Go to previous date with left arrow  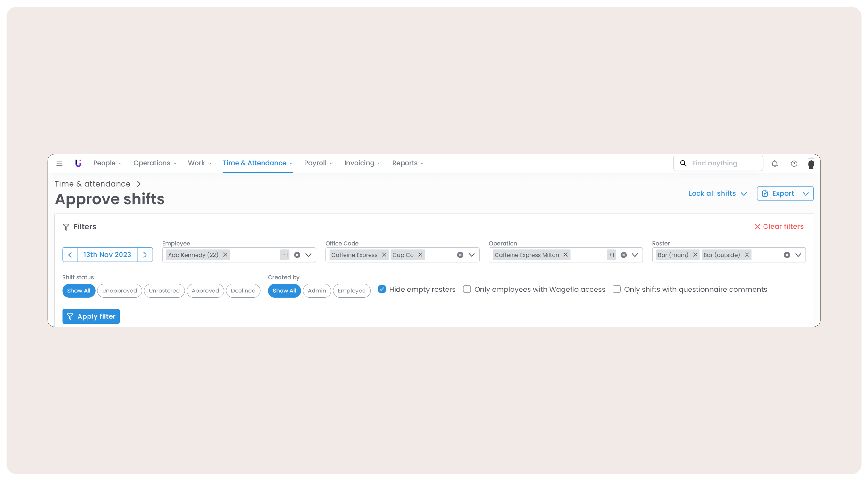70,255
